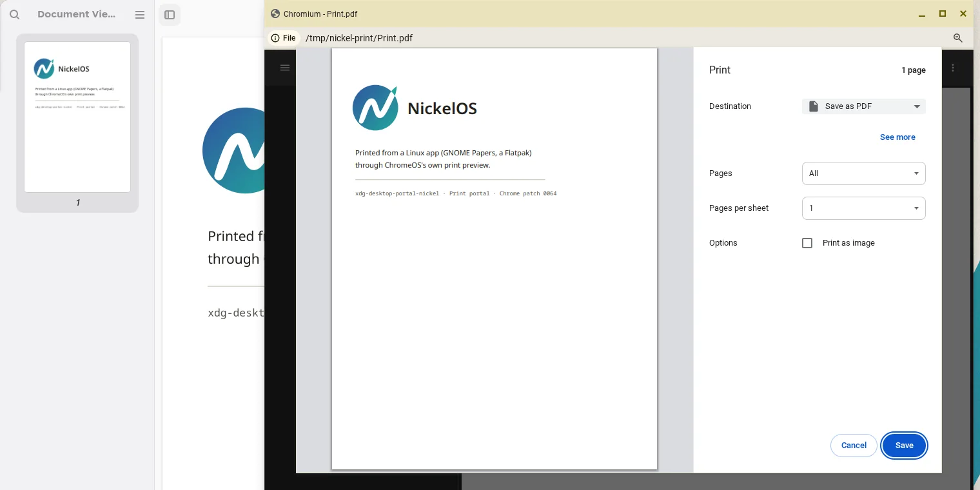Viewport: 980px width, 490px height.
Task: Click the print preview page
Action: [x=495, y=259]
